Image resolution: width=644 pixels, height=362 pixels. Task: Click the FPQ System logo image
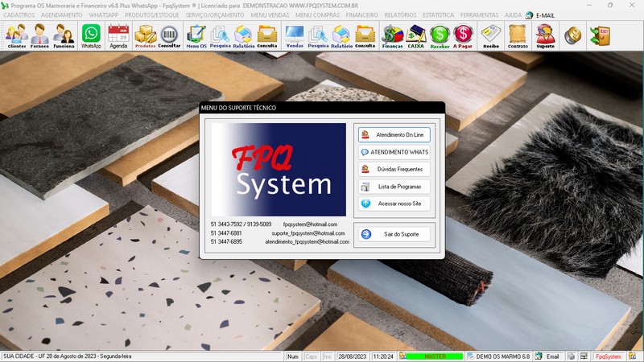coord(279,170)
